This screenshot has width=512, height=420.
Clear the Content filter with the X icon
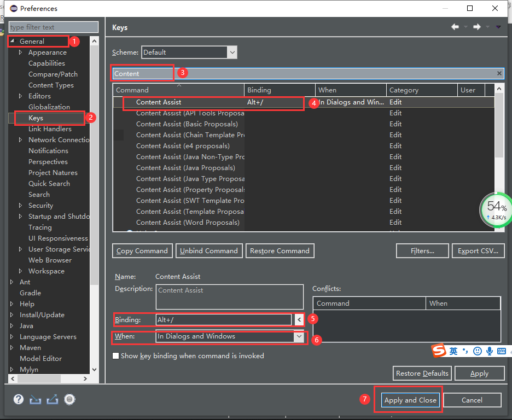click(x=499, y=73)
